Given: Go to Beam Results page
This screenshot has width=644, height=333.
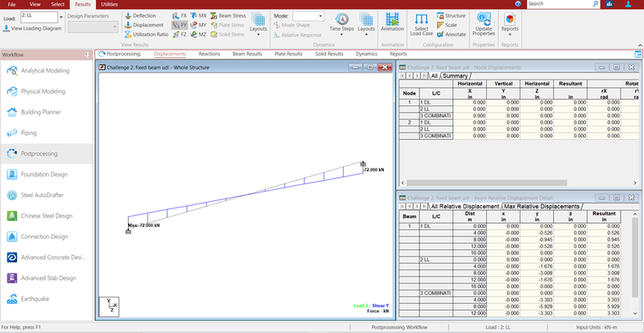Looking at the screenshot, I should click(x=247, y=54).
